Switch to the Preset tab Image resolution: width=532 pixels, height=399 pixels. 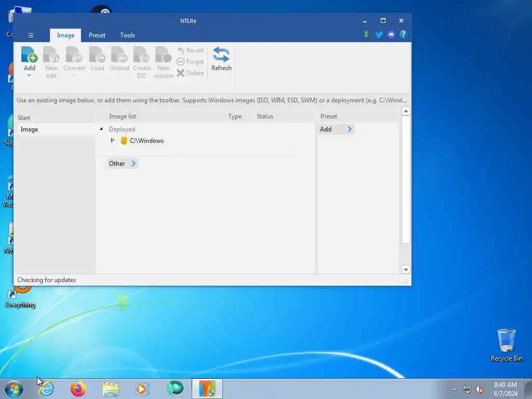tap(97, 35)
